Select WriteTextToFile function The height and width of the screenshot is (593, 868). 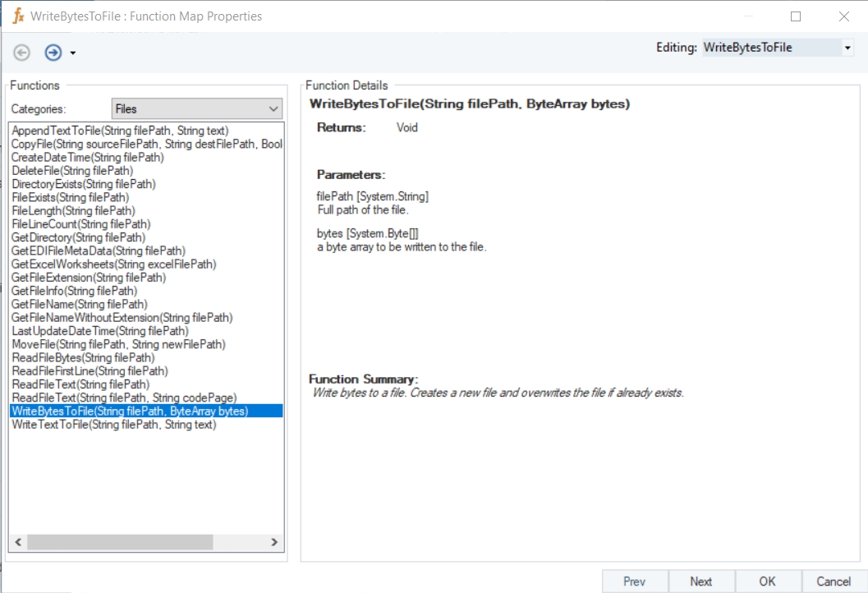point(113,425)
